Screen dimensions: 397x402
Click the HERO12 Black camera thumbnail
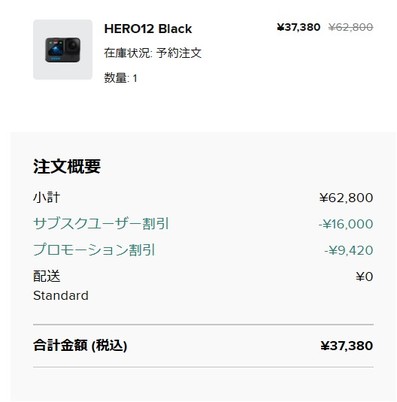(63, 49)
